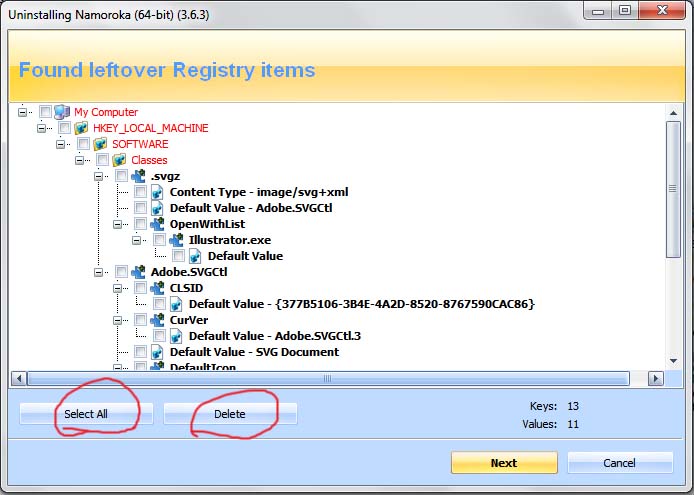Click the horizontal scrollbar thumb
Screen dimensions: 694x495
click(x=328, y=379)
